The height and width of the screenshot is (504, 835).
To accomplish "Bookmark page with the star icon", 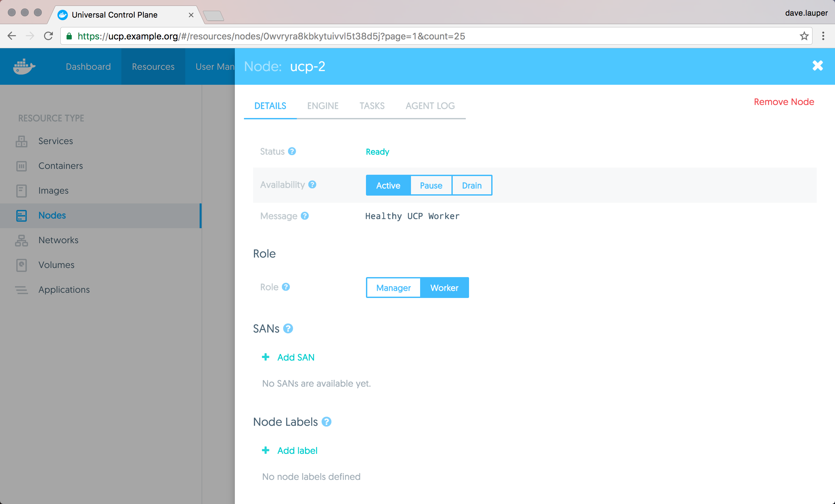I will click(804, 36).
